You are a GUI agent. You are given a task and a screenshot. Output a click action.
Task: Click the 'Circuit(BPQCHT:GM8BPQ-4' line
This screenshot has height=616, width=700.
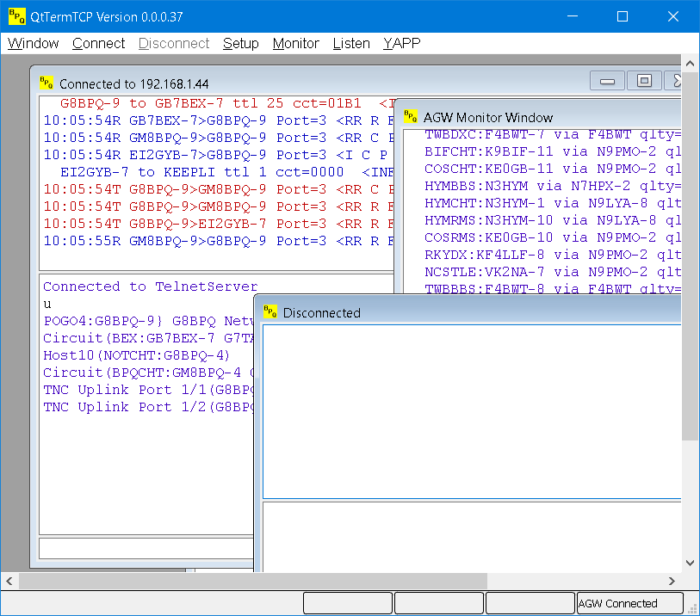(148, 373)
